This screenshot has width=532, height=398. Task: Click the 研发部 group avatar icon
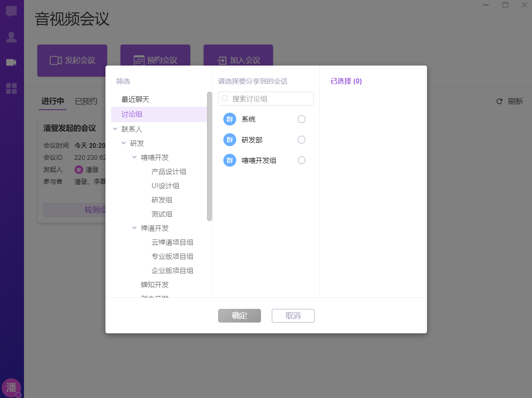tap(230, 140)
